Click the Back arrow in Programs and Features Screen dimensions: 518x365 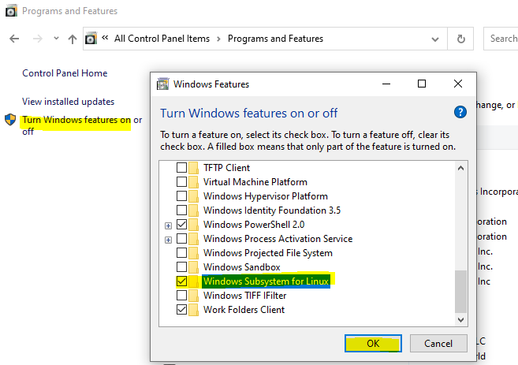click(x=14, y=39)
